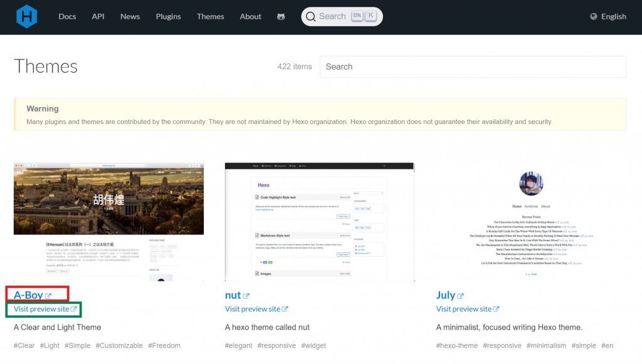Filter by the #minimalism tag

546,346
